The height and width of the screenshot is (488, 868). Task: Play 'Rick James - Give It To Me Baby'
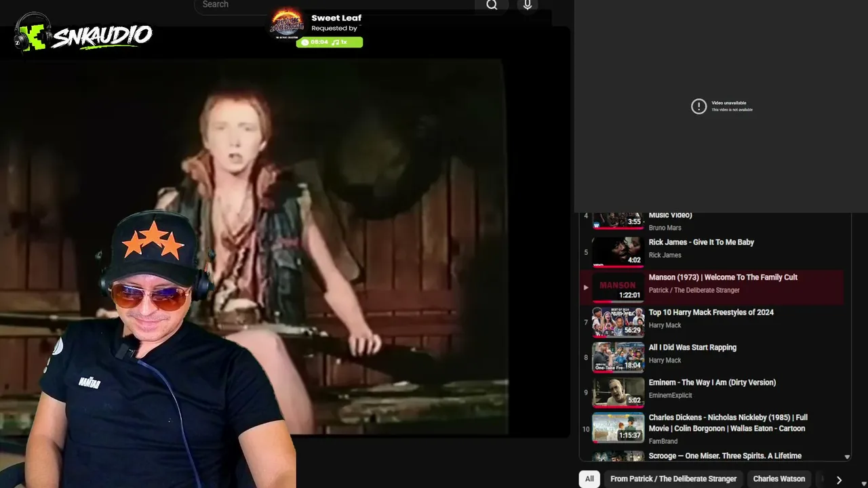tap(701, 242)
